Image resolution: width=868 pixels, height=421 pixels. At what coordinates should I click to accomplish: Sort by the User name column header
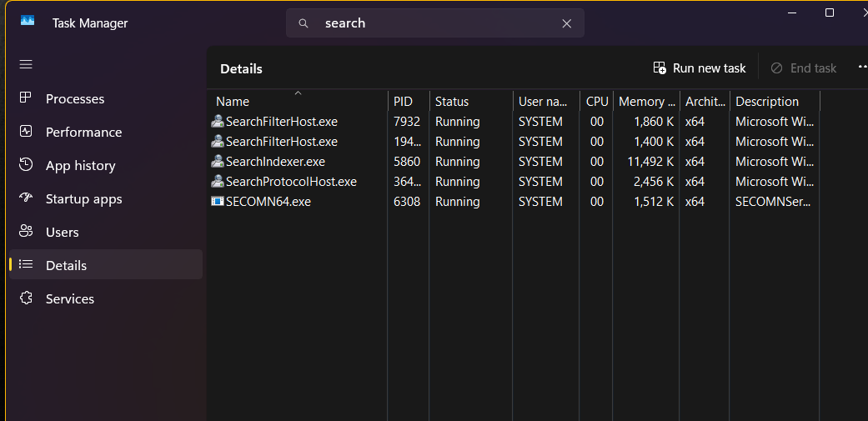point(546,101)
